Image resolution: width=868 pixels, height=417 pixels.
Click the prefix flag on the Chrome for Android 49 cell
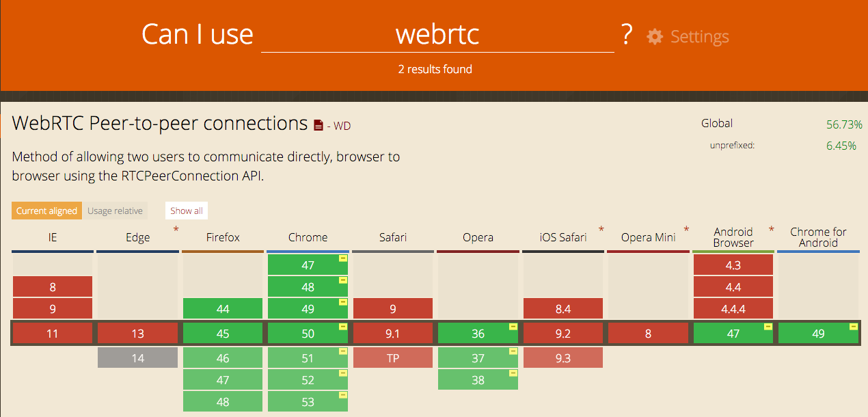[x=853, y=327]
